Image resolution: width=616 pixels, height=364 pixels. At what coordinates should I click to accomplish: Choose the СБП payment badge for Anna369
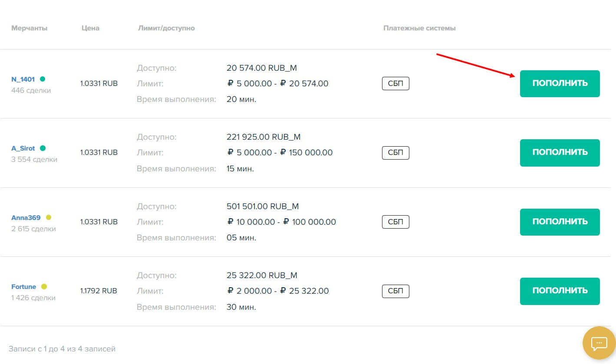pos(395,222)
